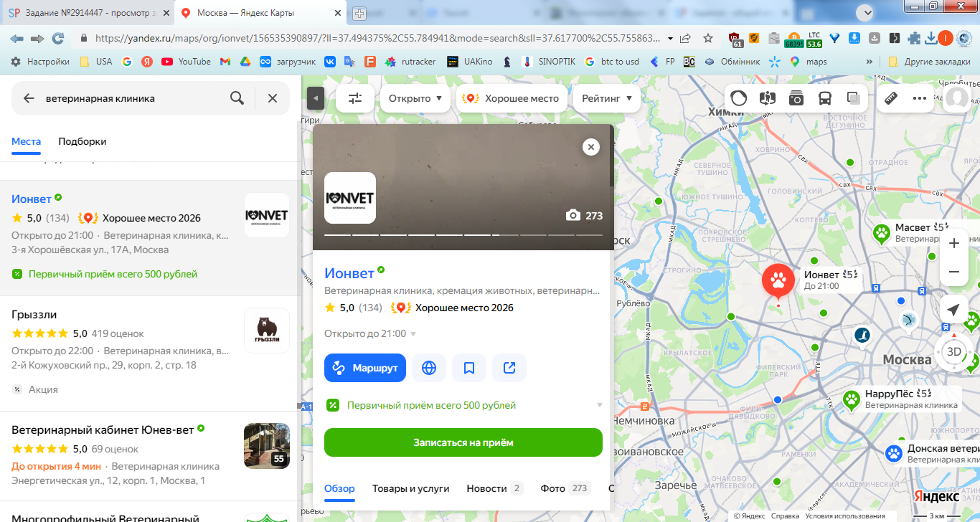Open the rutracker bookmark
Viewport: 980px width, 522px height.
(410, 62)
